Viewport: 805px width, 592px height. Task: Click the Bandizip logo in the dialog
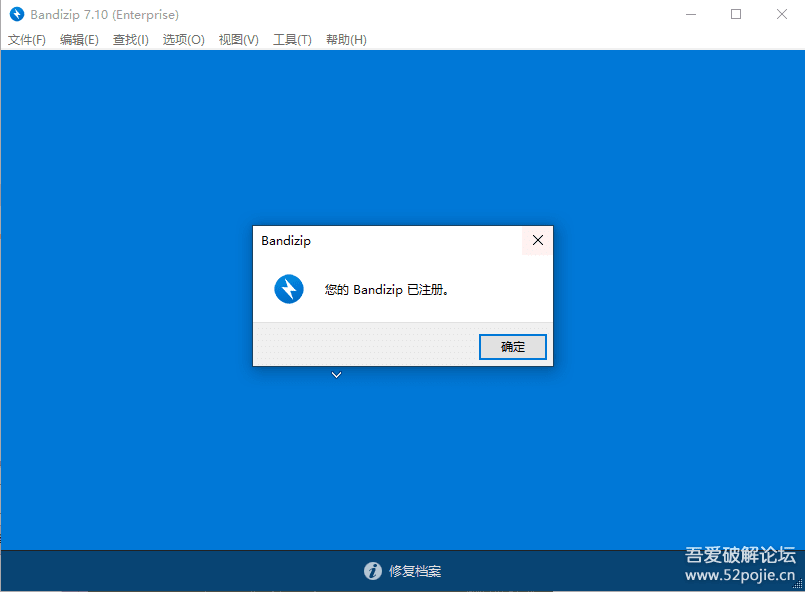[x=289, y=289]
